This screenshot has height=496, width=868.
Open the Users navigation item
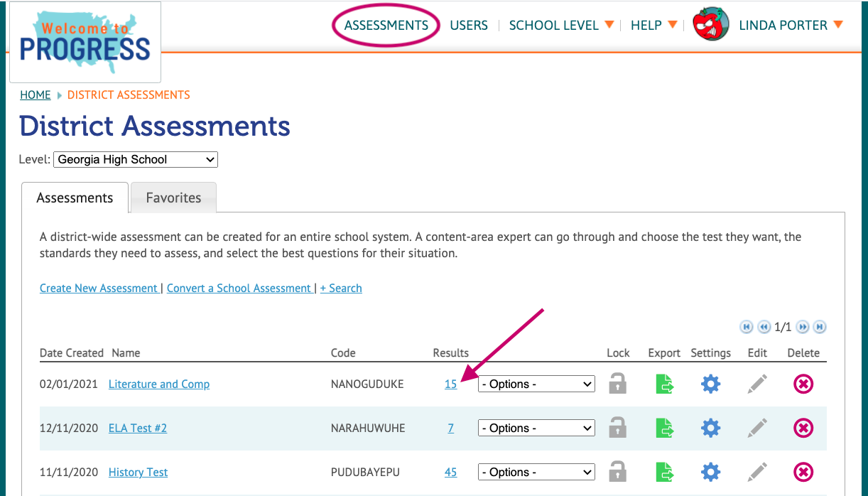pos(469,25)
